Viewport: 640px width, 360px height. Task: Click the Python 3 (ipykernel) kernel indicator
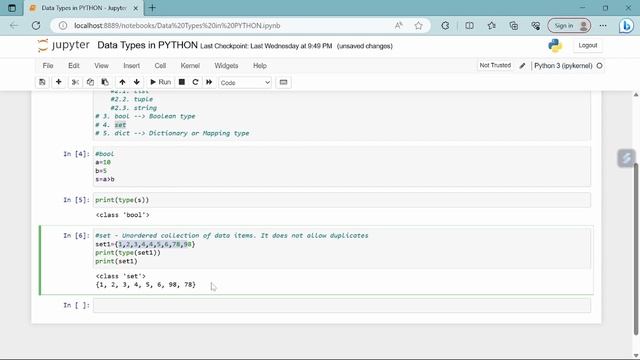563,66
